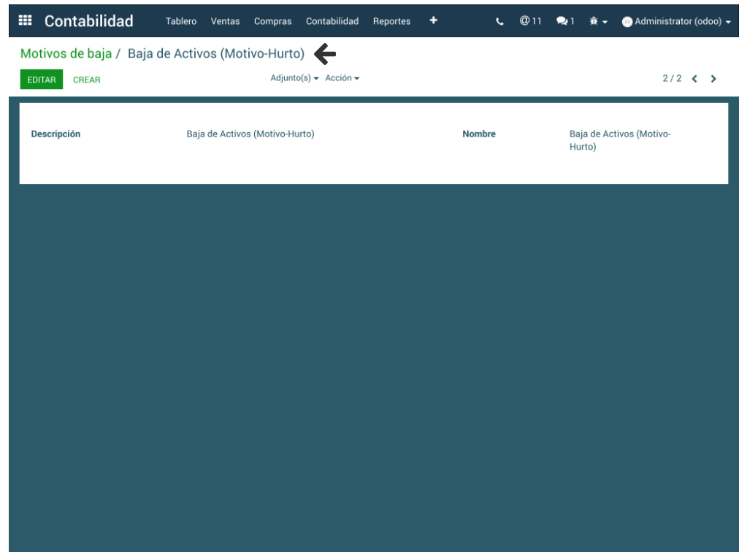Image resolution: width=747 pixels, height=560 pixels.
Task: Open the bug debug tools menu
Action: pyautogui.click(x=598, y=22)
